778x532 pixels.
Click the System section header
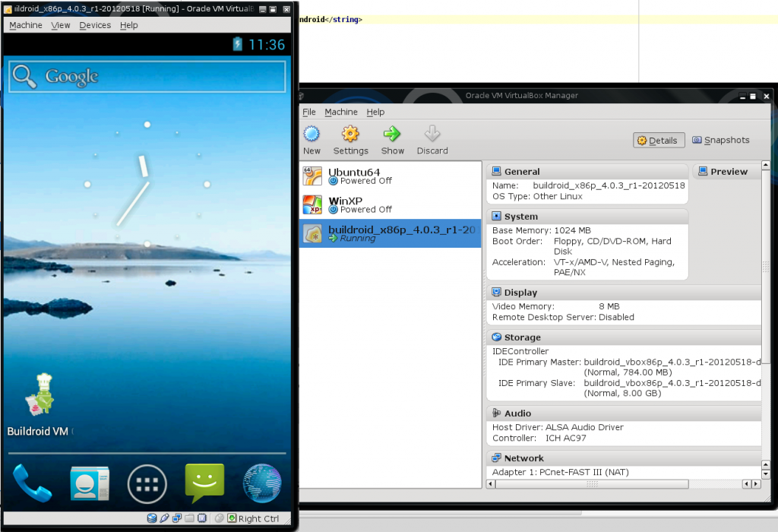[587, 217]
